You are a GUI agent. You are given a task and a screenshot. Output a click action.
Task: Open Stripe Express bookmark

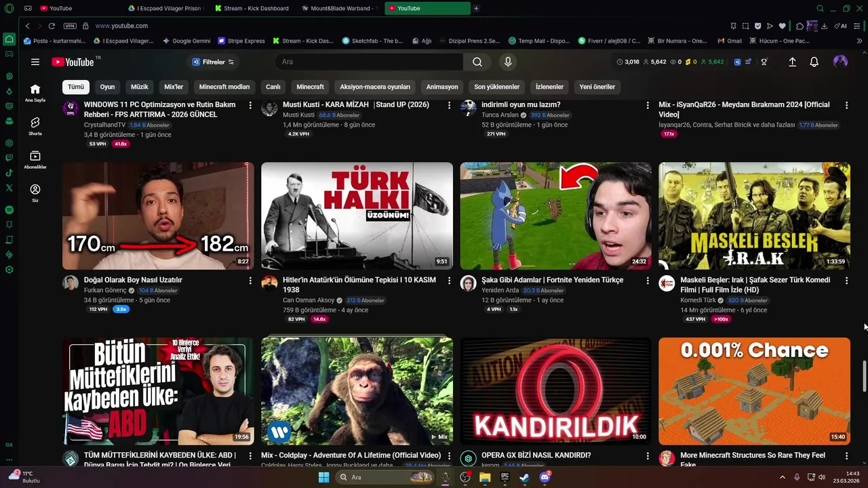pyautogui.click(x=241, y=41)
